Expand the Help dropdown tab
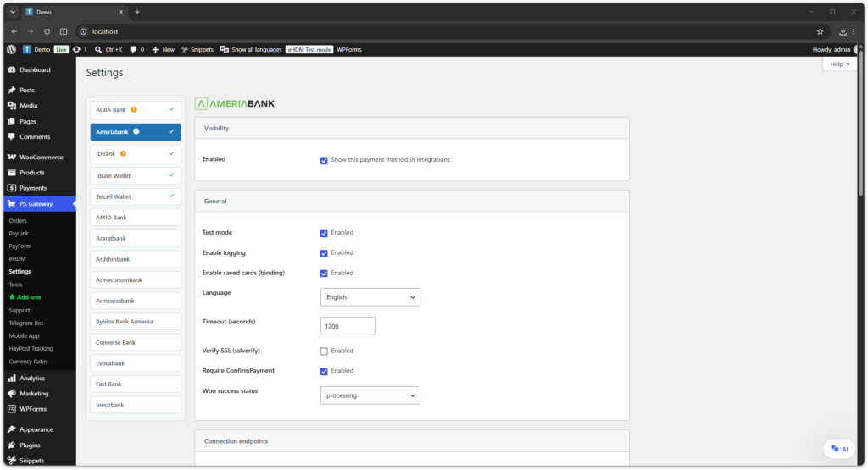This screenshot has height=470, width=868. click(840, 64)
